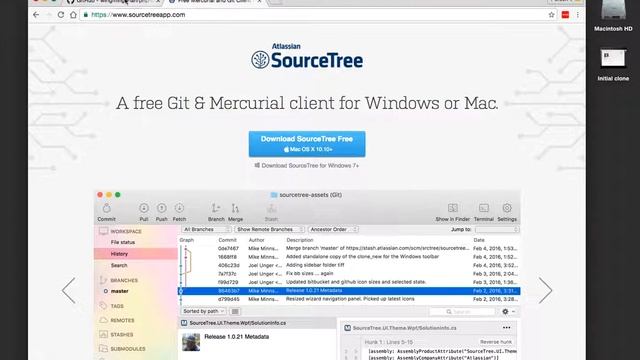Follow Download SourceTree for Windows 7+ link
Viewport: 640px width, 360px height.
coord(307,166)
